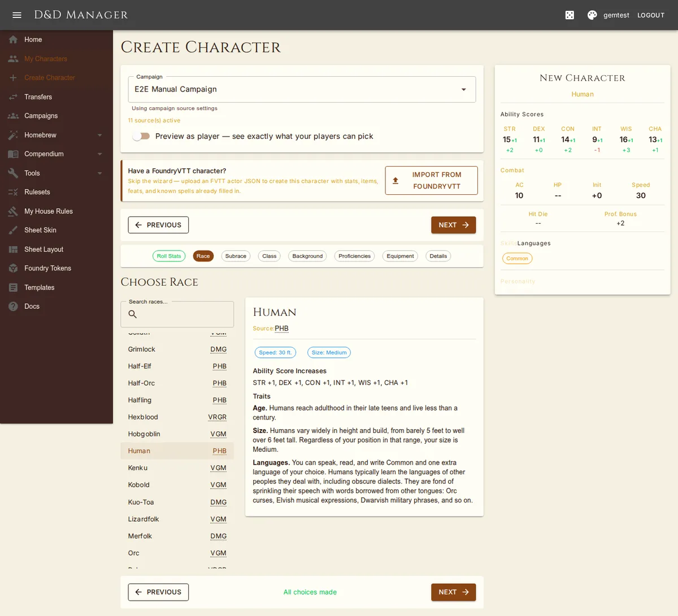
Task: Click the Speed: 30 ft. chip
Action: tap(275, 352)
